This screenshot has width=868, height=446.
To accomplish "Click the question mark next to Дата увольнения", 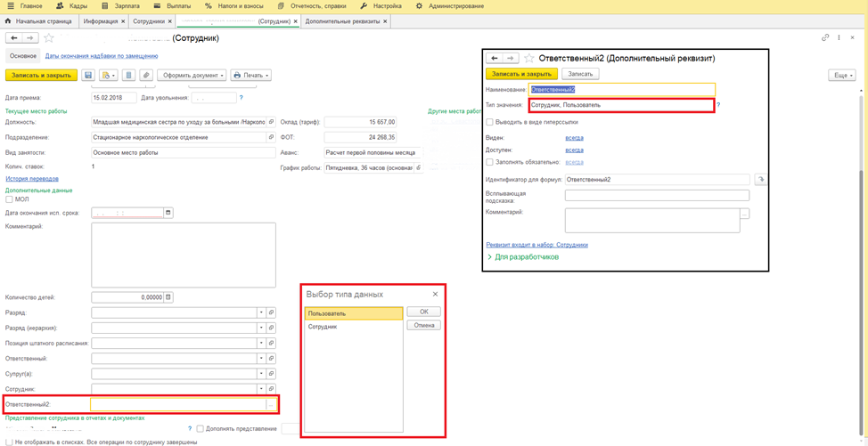I will (241, 98).
